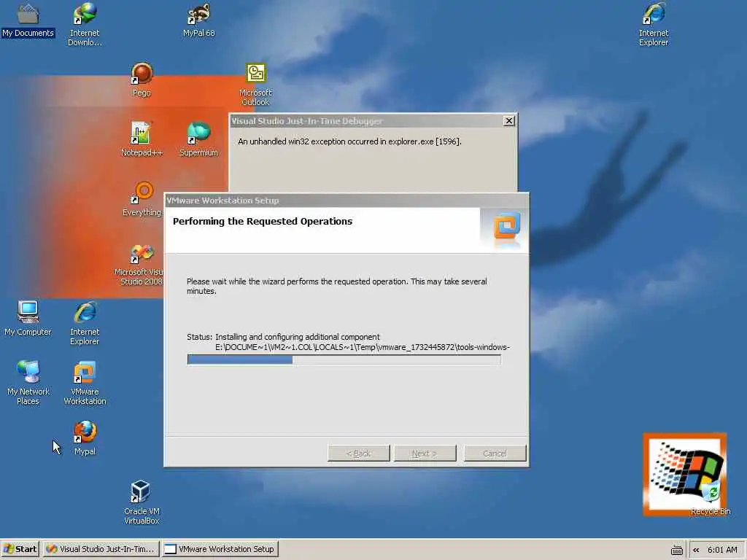This screenshot has width=747, height=560.
Task: Close the Just-In-Time Debugger dialog
Action: point(508,121)
